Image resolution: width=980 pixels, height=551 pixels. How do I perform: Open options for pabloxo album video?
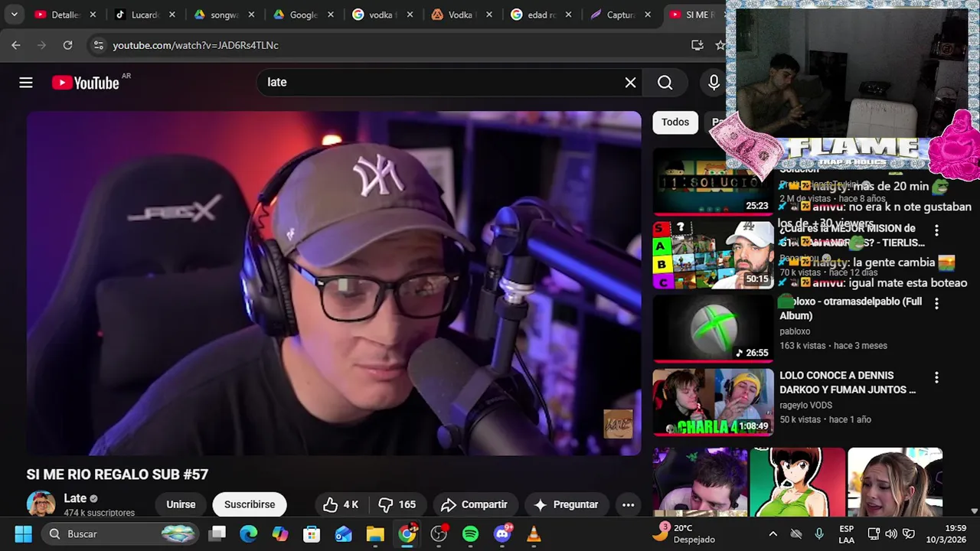tap(936, 304)
